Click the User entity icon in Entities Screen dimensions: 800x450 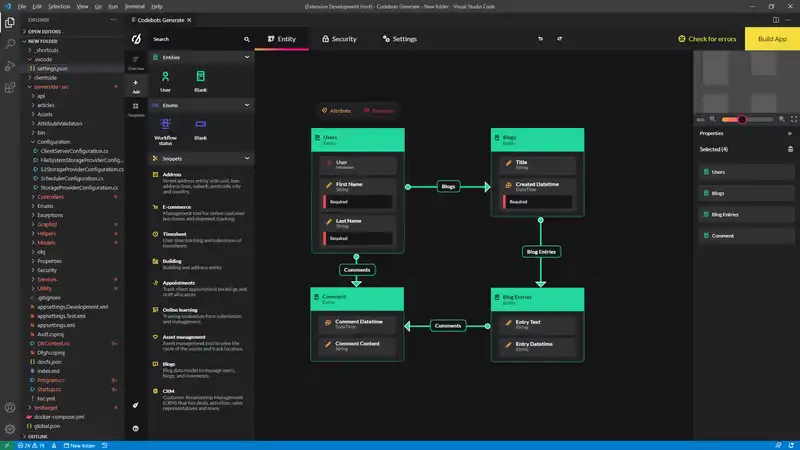tap(165, 77)
